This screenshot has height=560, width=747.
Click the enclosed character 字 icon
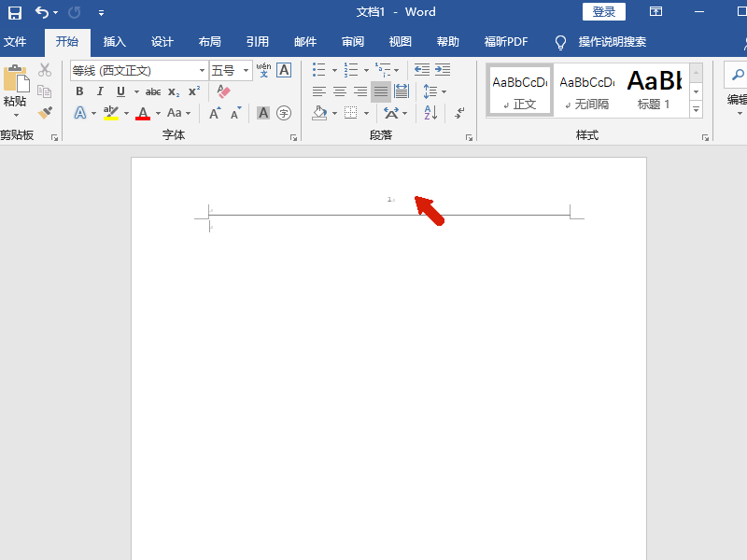(284, 113)
